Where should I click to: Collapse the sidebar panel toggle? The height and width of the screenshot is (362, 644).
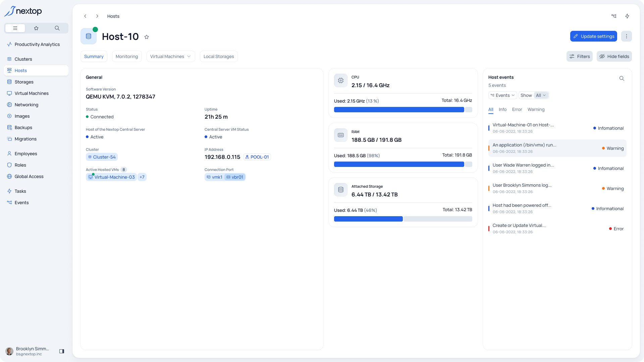(x=62, y=351)
